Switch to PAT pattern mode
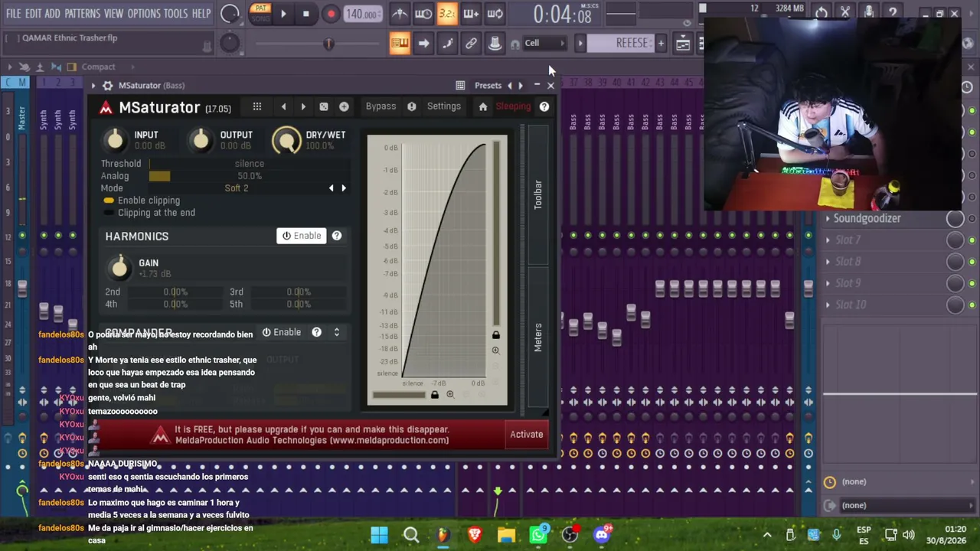Image resolution: width=980 pixels, height=551 pixels. pyautogui.click(x=260, y=8)
